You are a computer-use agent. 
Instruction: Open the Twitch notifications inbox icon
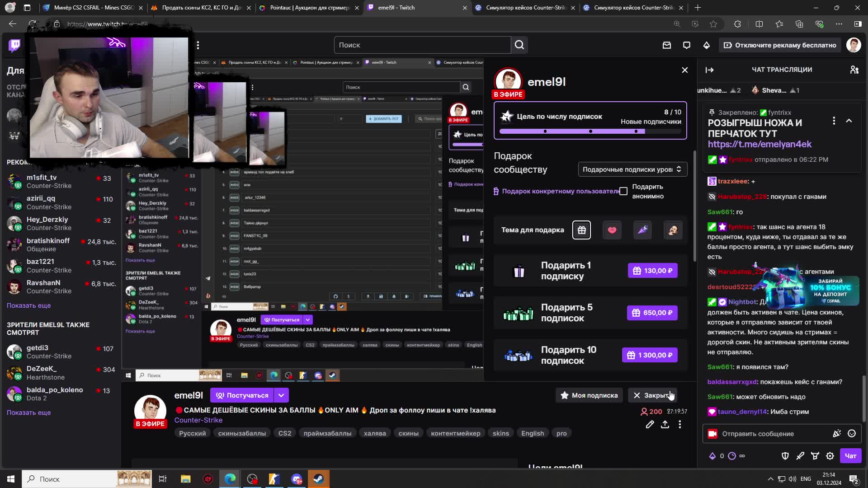click(667, 45)
